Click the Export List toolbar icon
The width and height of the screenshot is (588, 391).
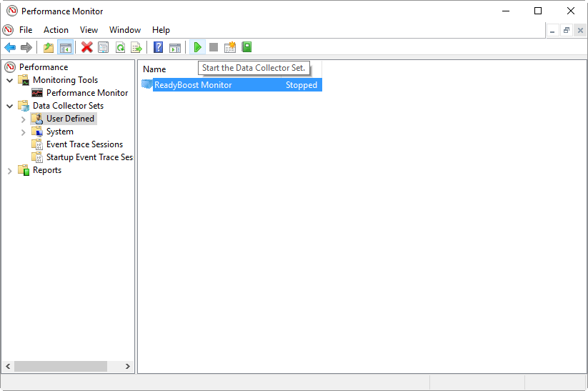coord(136,48)
